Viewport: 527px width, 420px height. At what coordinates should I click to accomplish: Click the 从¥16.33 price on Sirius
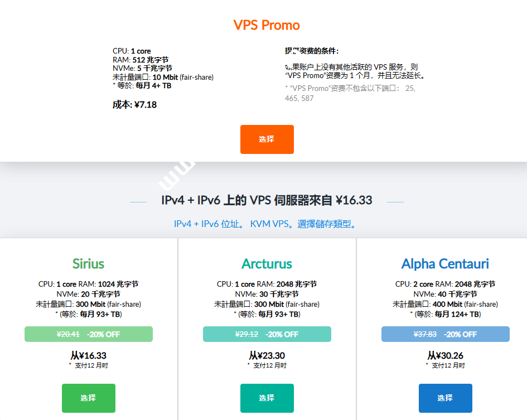88,355
